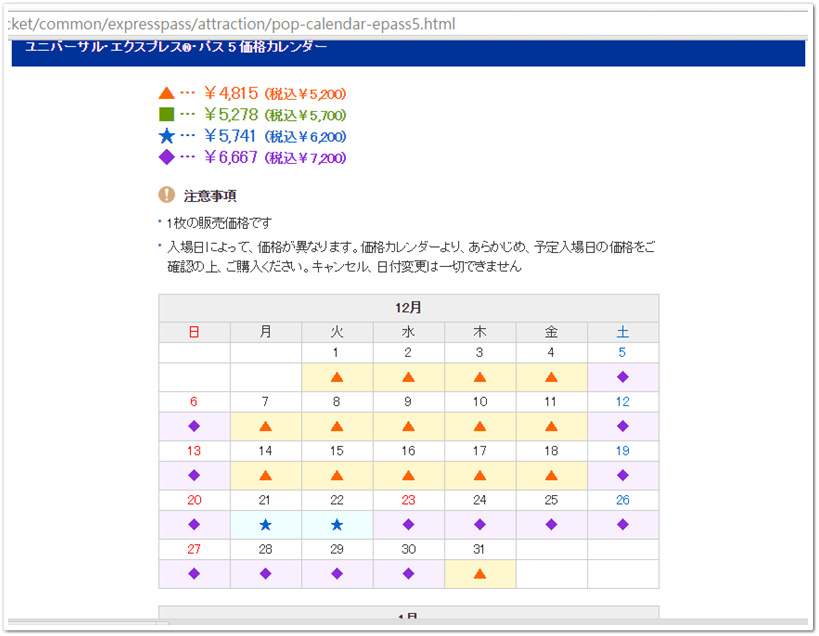Click the date number 28
Image resolution: width=819 pixels, height=636 pixels.
tap(265, 549)
